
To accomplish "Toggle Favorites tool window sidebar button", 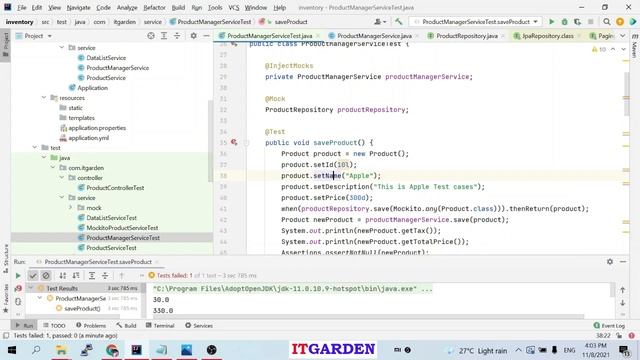I will pyautogui.click(x=5, y=298).
